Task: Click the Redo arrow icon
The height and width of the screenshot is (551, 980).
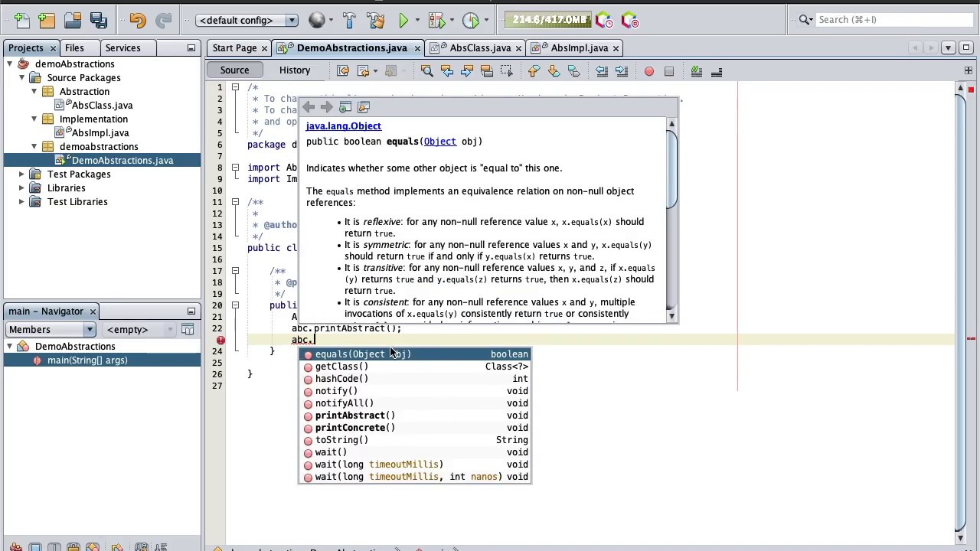Action: point(163,21)
